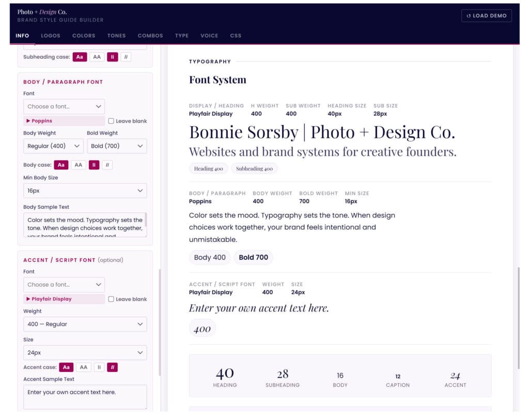This screenshot has height=420, width=529.
Task: Click the uppercase italic "II" body case icon
Action: tap(107, 164)
